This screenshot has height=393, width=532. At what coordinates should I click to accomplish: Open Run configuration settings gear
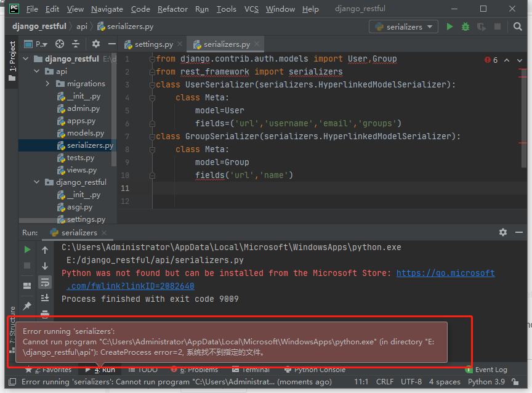point(502,233)
